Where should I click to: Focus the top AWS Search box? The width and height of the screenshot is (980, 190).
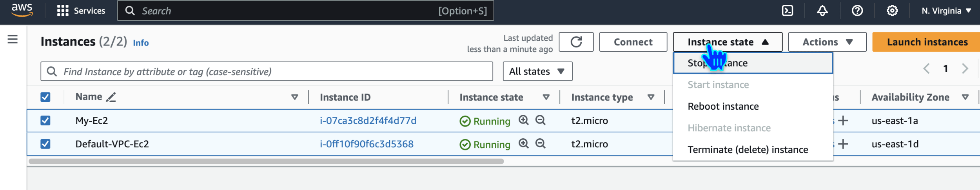pyautogui.click(x=305, y=11)
